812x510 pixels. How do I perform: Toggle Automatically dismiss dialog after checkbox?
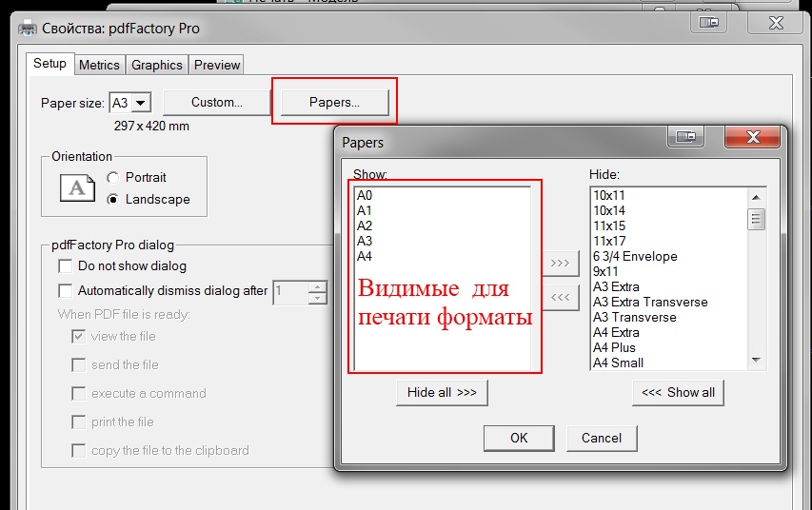[66, 290]
